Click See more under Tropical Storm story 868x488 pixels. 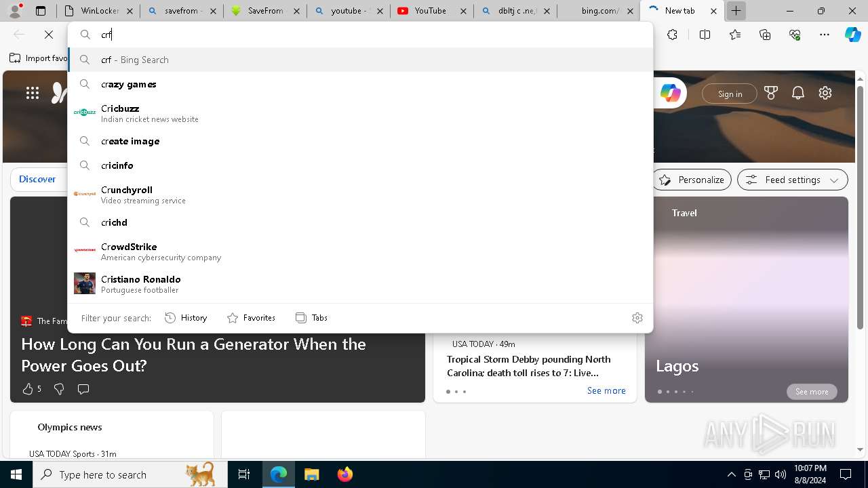(606, 390)
